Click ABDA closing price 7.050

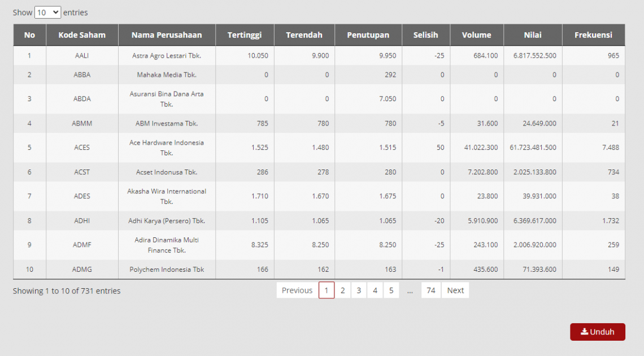coord(388,98)
